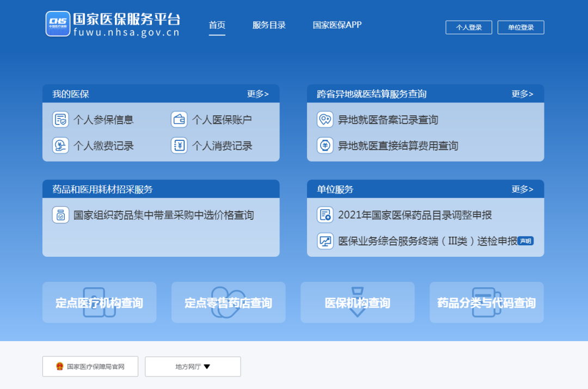588x389 pixels.
Task: Expand 更多> in 单位服务 panel
Action: [522, 189]
